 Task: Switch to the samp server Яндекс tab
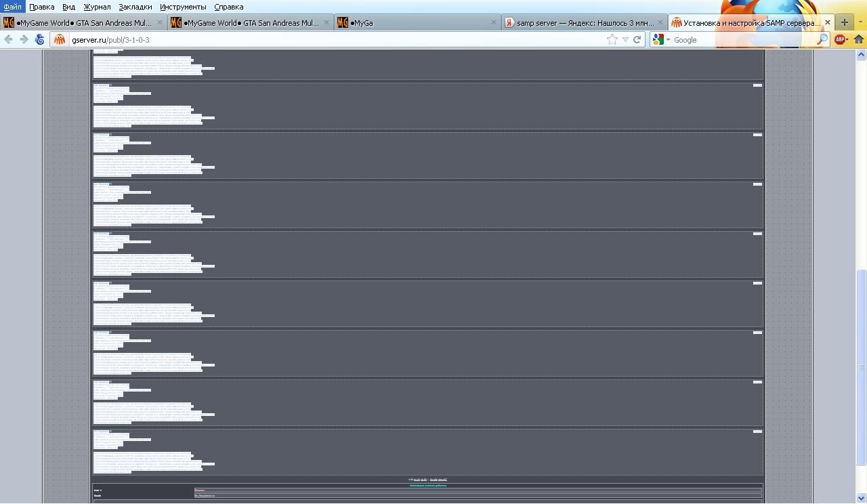point(584,22)
